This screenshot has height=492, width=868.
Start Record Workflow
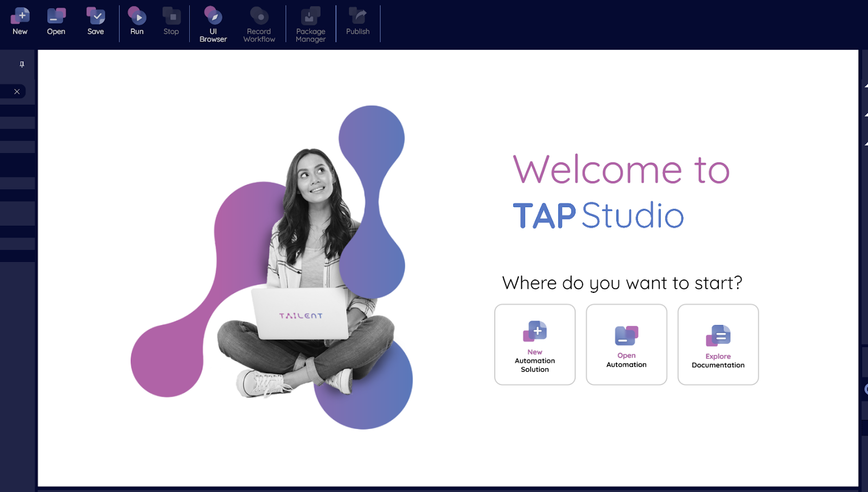pos(259,24)
